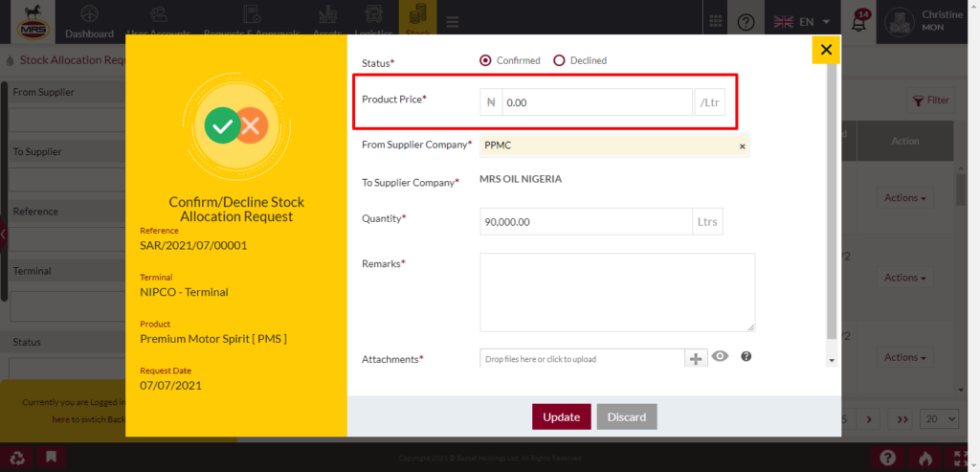Select the Confirmed status radio

485,60
